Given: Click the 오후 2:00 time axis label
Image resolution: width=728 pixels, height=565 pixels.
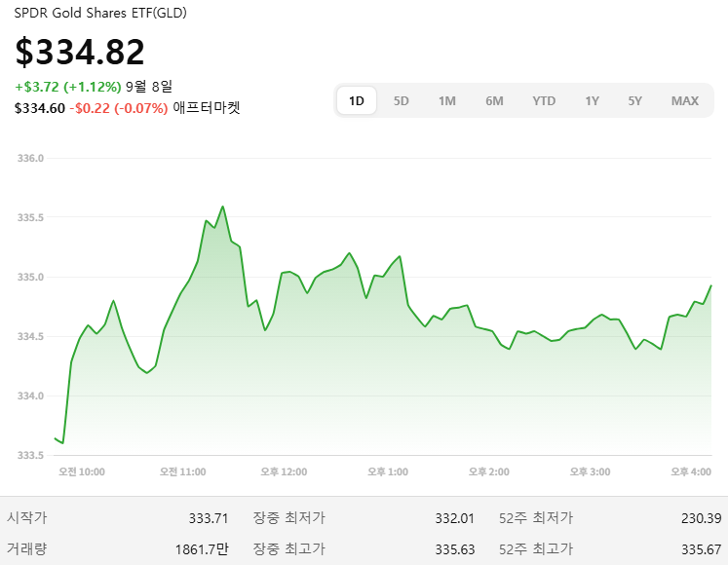Looking at the screenshot, I should pos(489,472).
